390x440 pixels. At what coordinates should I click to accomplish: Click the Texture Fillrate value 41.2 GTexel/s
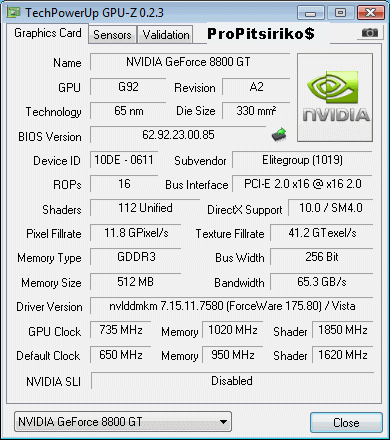[x=322, y=233]
